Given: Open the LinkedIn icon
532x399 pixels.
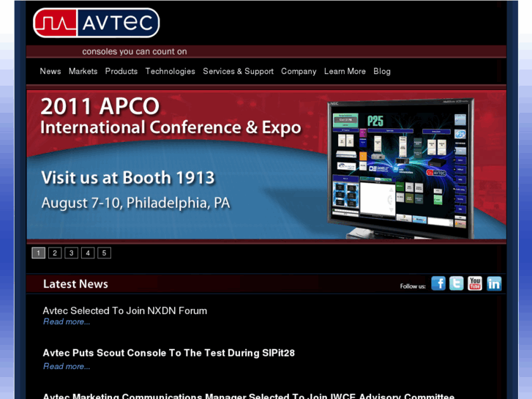Looking at the screenshot, I should (x=494, y=283).
